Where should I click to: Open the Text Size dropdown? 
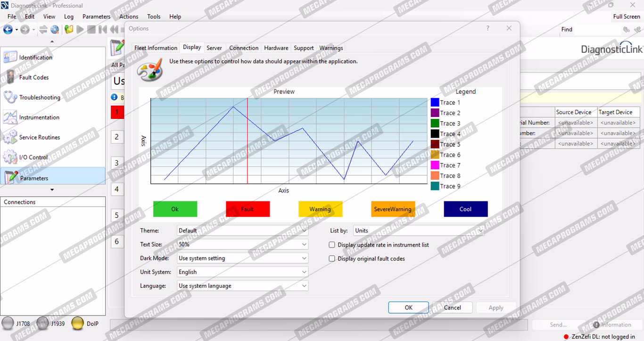[x=243, y=244]
